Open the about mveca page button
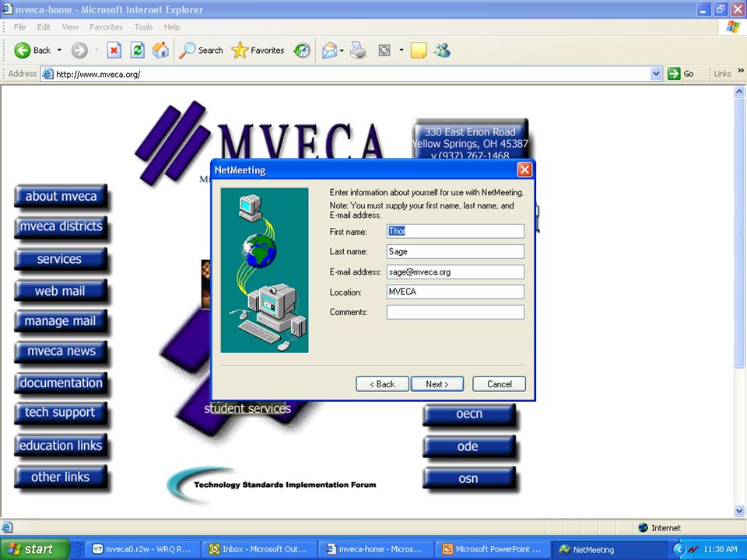The height and width of the screenshot is (560, 747). [x=61, y=197]
